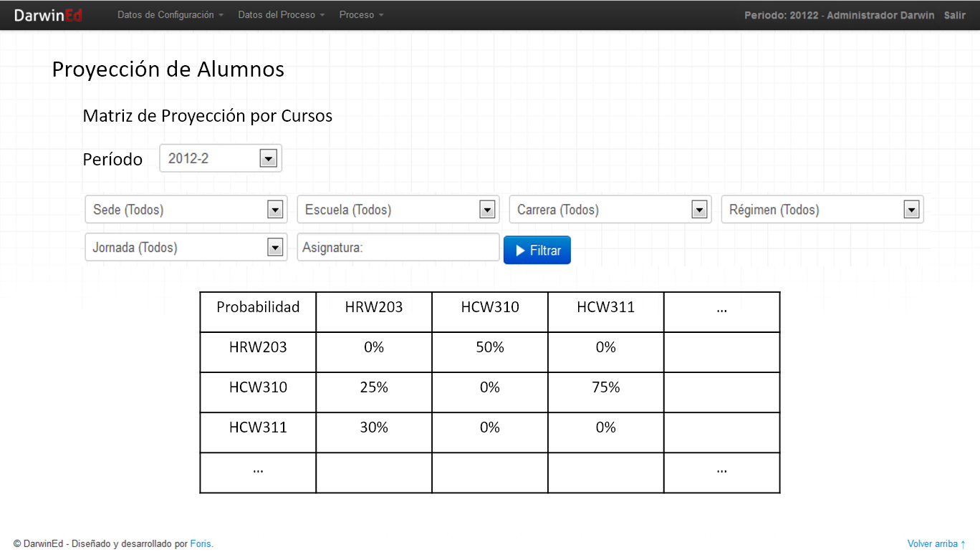Select the HRW203 row label

coord(258,352)
